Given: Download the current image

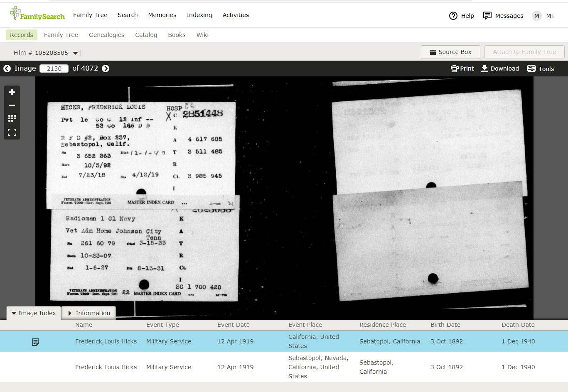Looking at the screenshot, I should tap(500, 69).
